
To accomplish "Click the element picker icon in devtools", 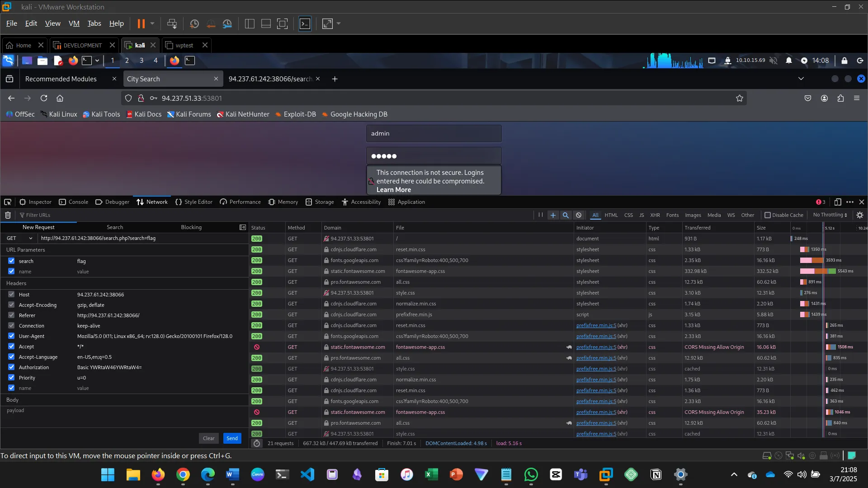I will coord(8,202).
